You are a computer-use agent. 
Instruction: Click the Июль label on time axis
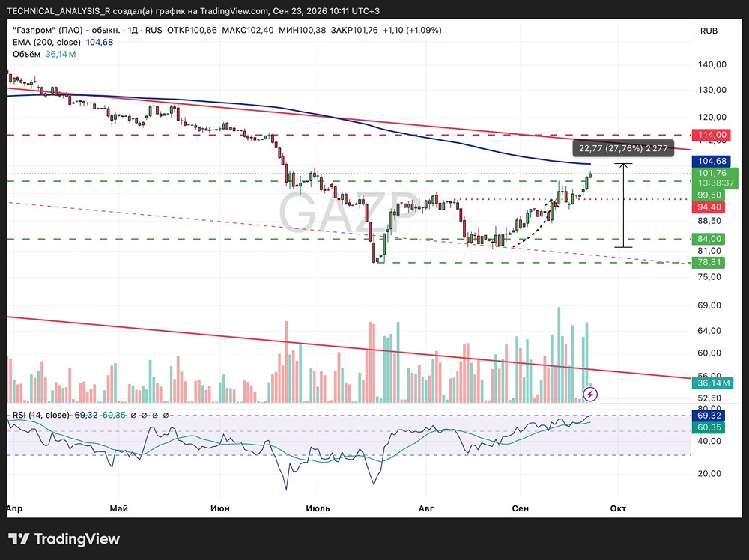(x=318, y=508)
